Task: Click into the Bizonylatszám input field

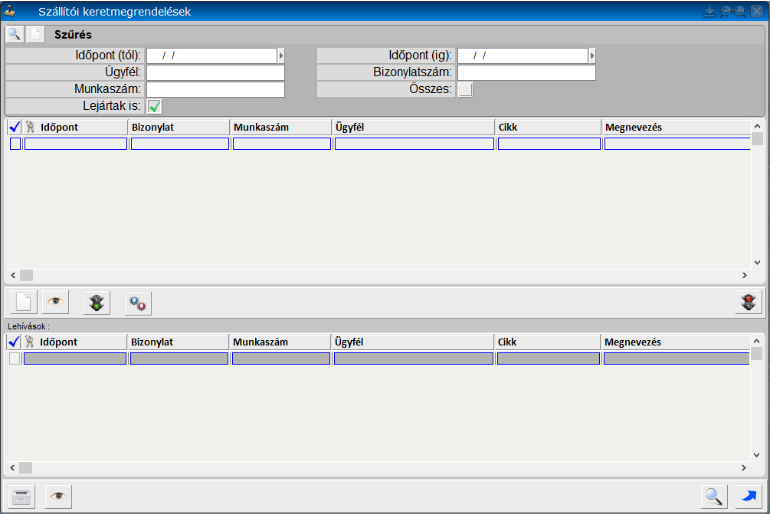Action: click(x=526, y=73)
